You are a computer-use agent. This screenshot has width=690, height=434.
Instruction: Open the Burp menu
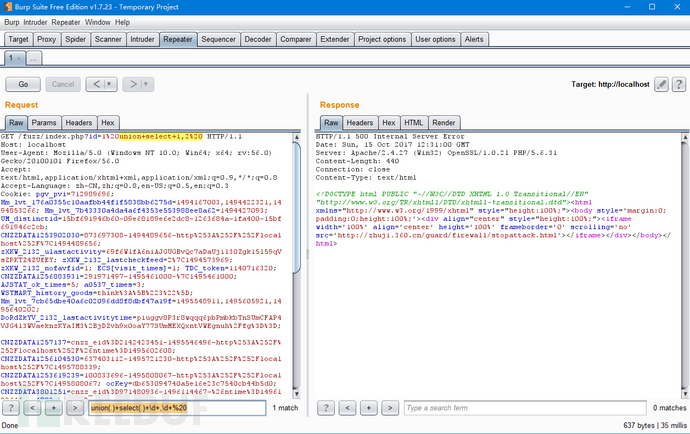coord(12,22)
